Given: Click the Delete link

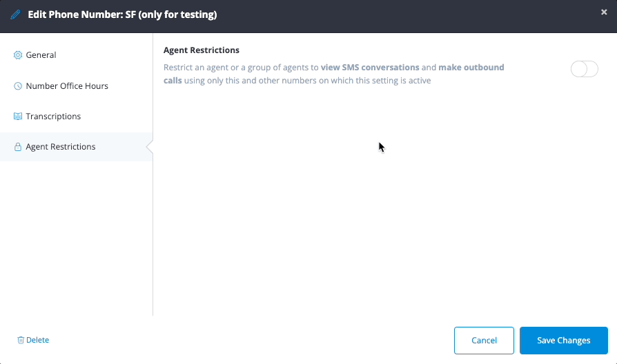Looking at the screenshot, I should coord(37,340).
